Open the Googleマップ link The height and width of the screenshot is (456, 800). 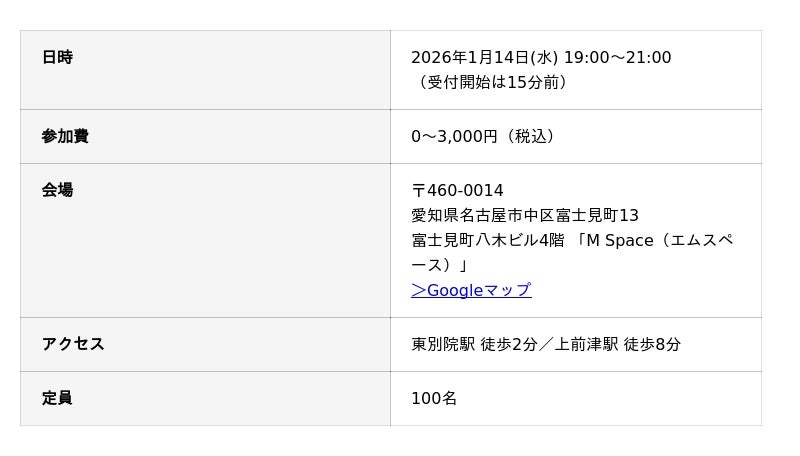coord(471,290)
